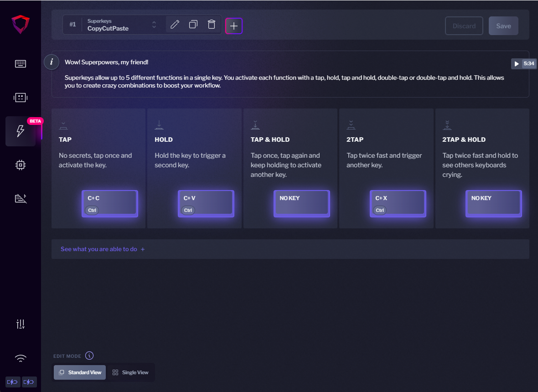538x392 pixels.
Task: Click the 2TAP heading
Action: pos(355,139)
